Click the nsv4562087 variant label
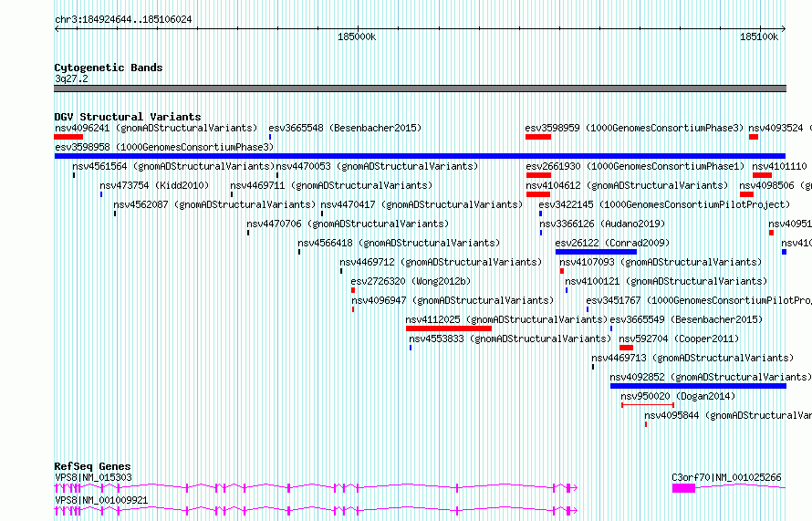 pos(214,204)
